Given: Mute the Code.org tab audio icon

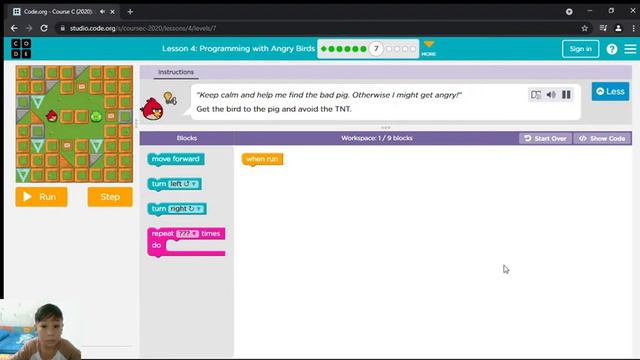Looking at the screenshot, I should [102, 12].
